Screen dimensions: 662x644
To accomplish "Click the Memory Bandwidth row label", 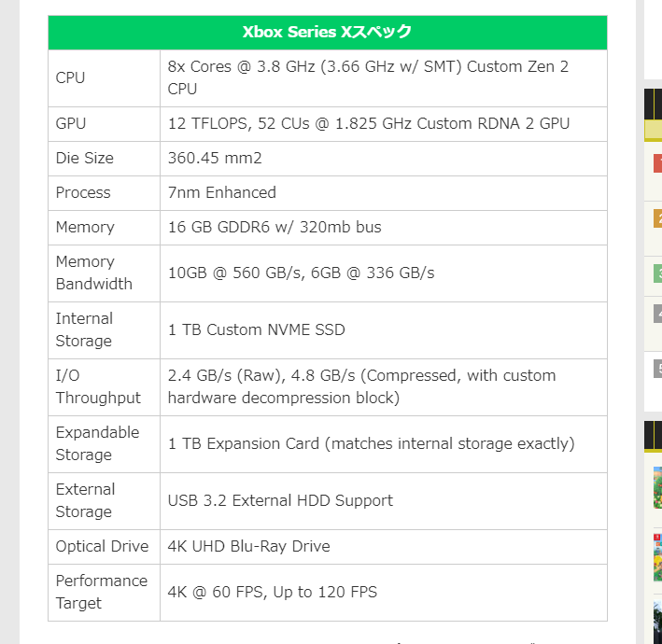I will pyautogui.click(x=94, y=273).
